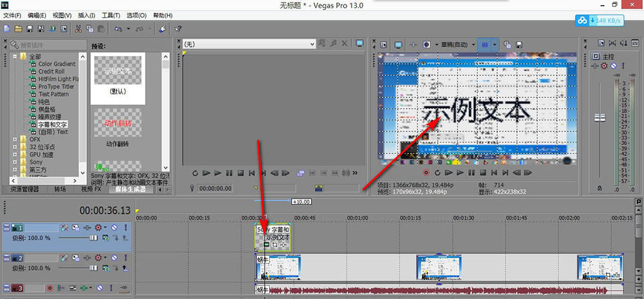The height and width of the screenshot is (299, 644).
Task: Click Track 2 level slider handle
Action: [x=94, y=268]
